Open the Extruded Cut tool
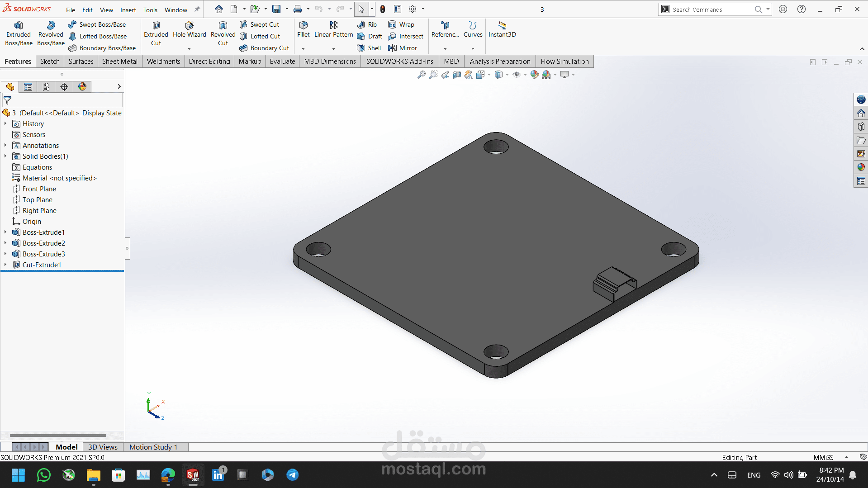The height and width of the screenshot is (488, 868). 156,34
